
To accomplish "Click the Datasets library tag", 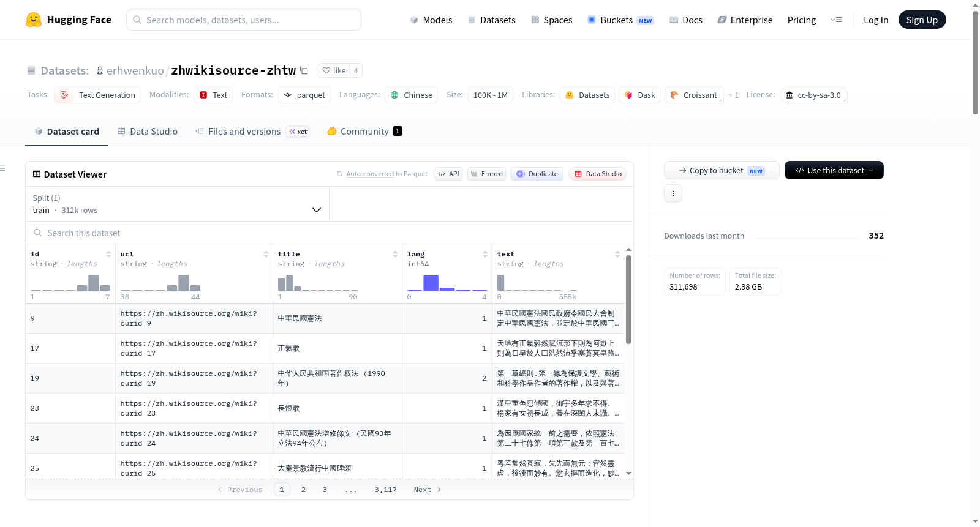I will [587, 95].
